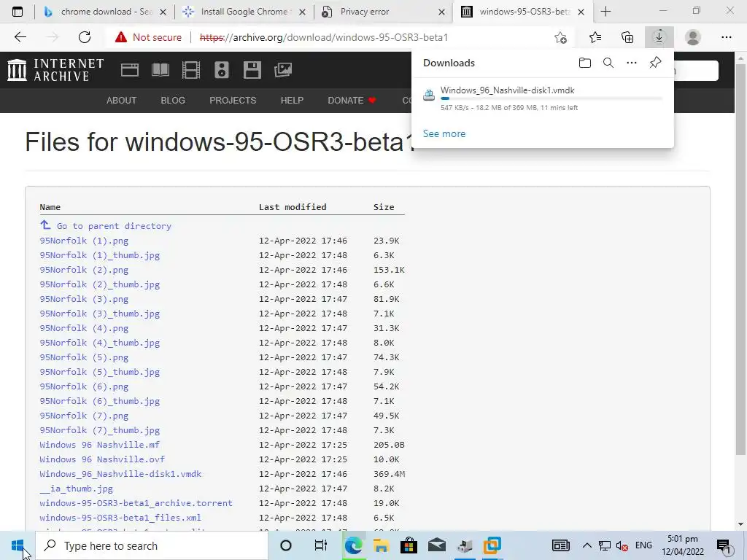747x560 pixels.
Task: Open windows-95-OSR3-beta1_archive.torrent link
Action: coord(136,503)
